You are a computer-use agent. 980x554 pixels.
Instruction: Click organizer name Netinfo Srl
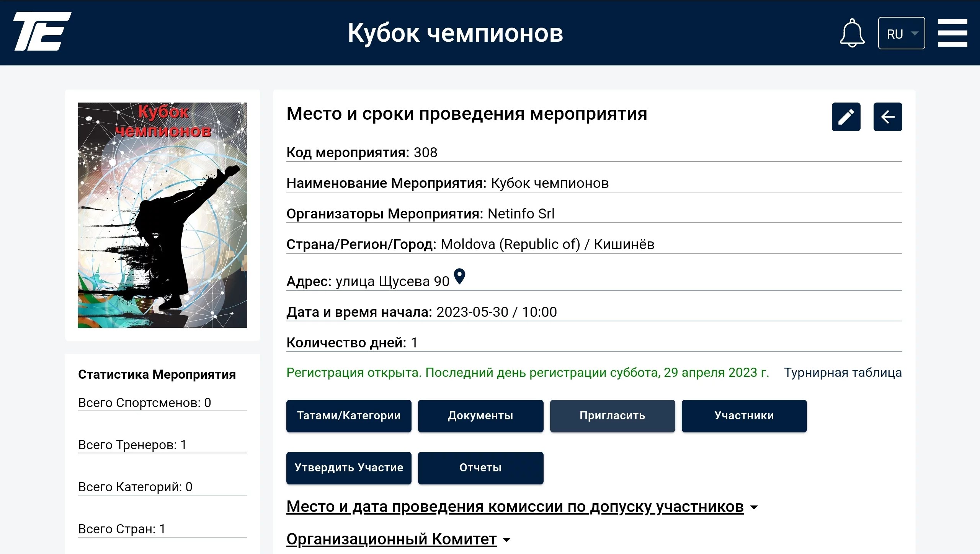point(521,214)
